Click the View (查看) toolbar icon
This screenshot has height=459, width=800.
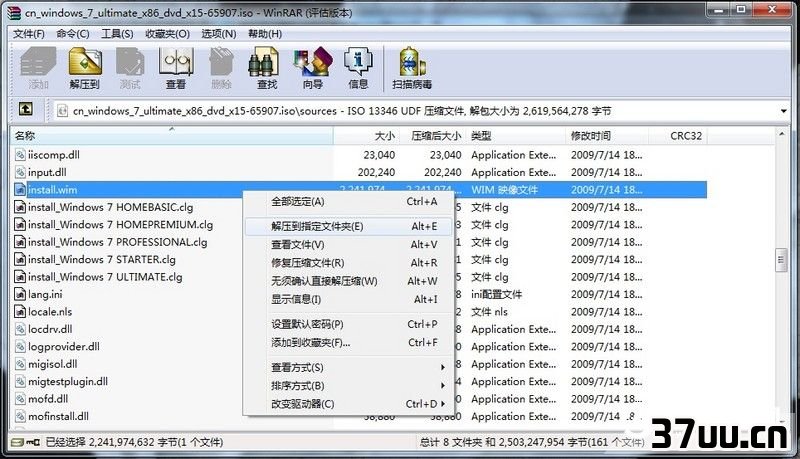(176, 68)
